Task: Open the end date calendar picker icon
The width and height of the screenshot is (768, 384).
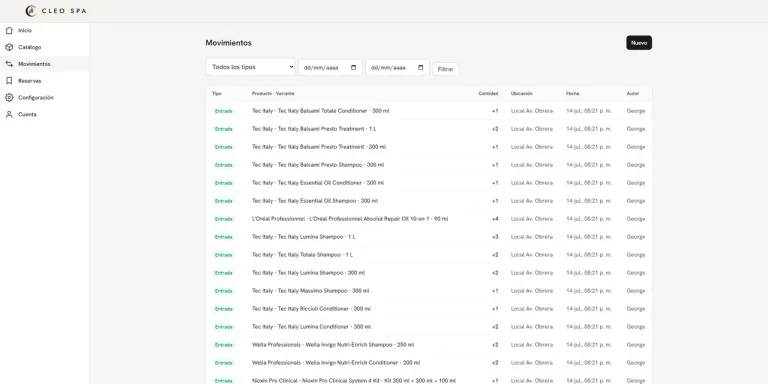Action: pos(421,68)
